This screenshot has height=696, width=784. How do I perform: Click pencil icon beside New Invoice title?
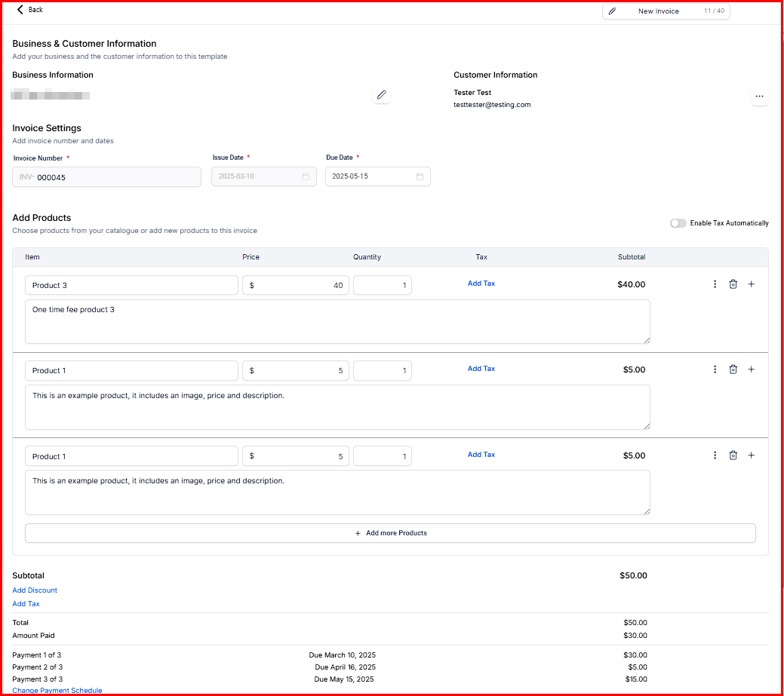(x=612, y=11)
